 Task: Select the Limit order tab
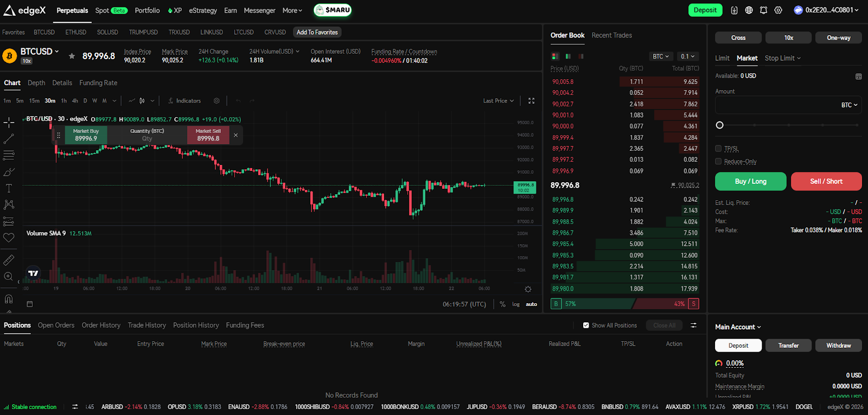pos(722,58)
